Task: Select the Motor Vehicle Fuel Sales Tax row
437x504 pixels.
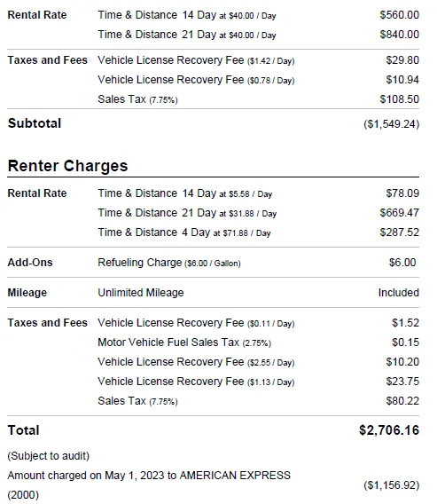Action: click(x=214, y=343)
